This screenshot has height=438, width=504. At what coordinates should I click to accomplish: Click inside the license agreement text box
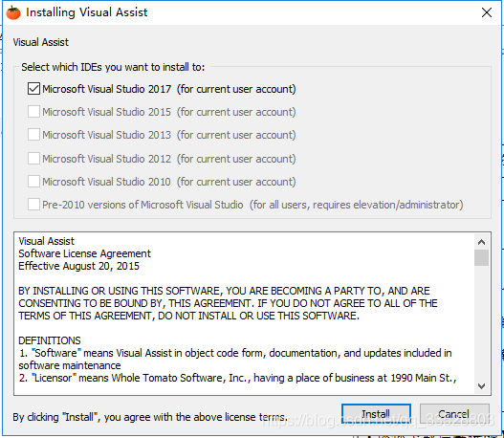244,314
